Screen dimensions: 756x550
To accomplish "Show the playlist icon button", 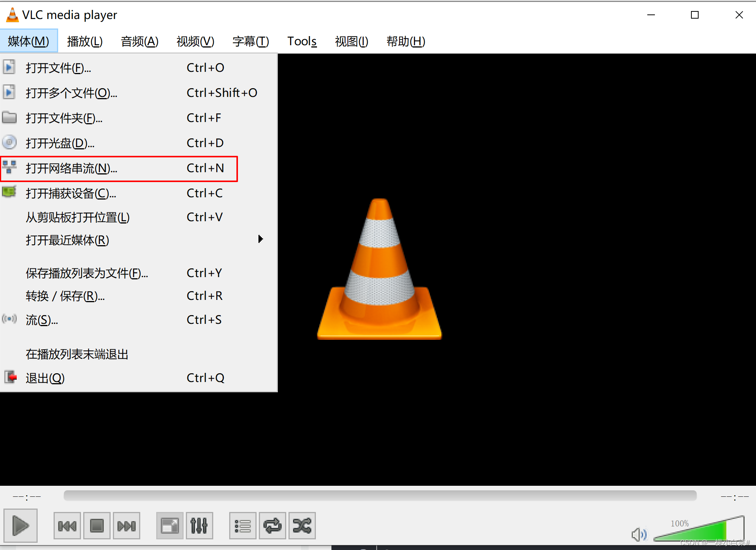I will pyautogui.click(x=242, y=526).
